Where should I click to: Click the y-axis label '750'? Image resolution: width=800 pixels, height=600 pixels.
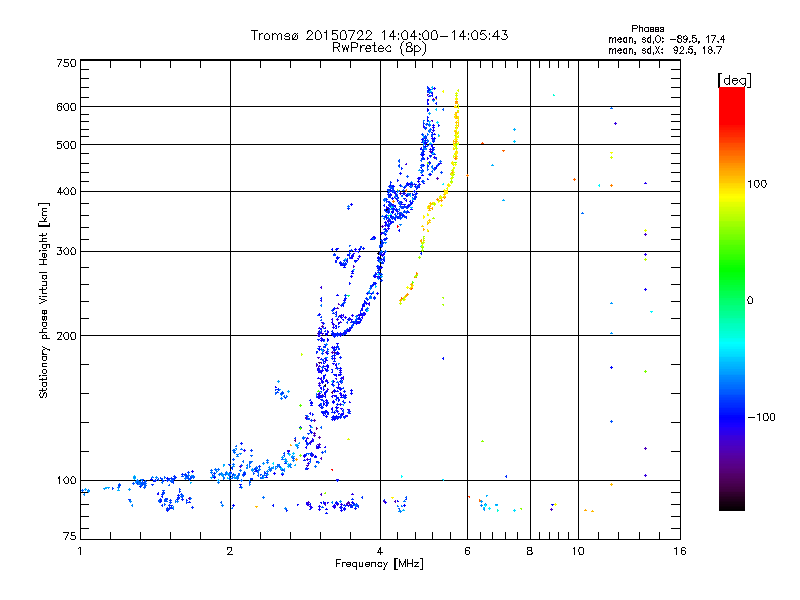click(x=66, y=63)
